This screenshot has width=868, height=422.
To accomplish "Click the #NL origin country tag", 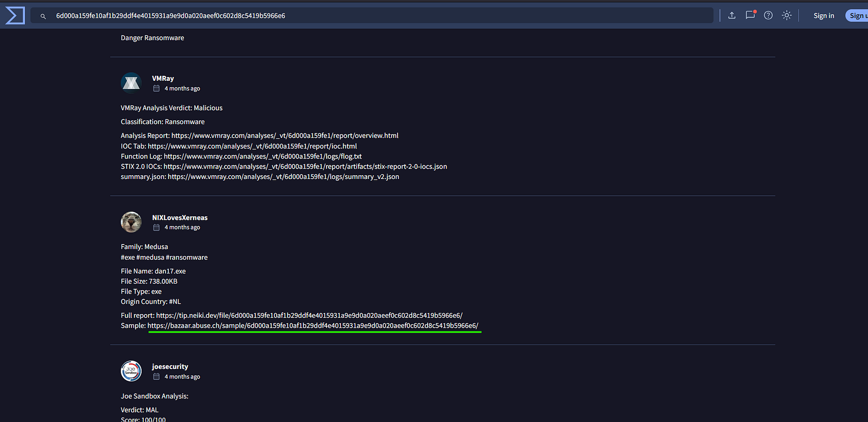I will click(x=175, y=302).
